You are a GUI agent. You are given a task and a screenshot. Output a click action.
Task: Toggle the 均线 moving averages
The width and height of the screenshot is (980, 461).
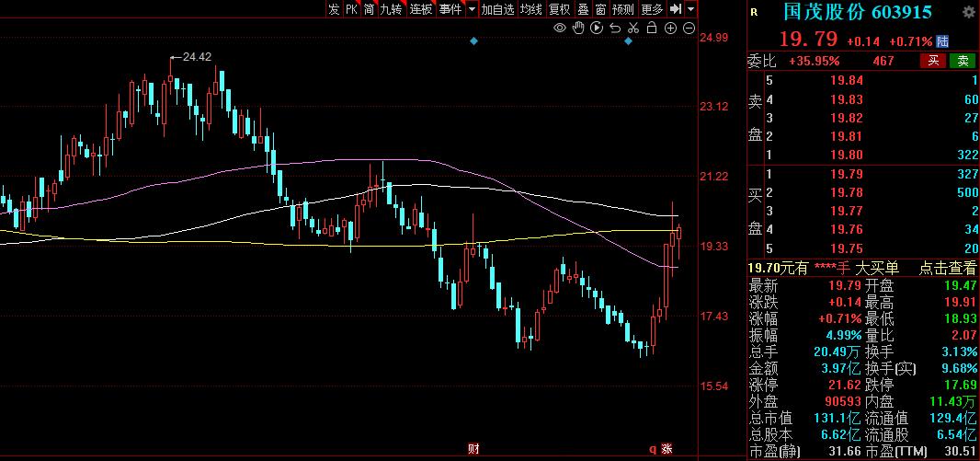pyautogui.click(x=530, y=9)
